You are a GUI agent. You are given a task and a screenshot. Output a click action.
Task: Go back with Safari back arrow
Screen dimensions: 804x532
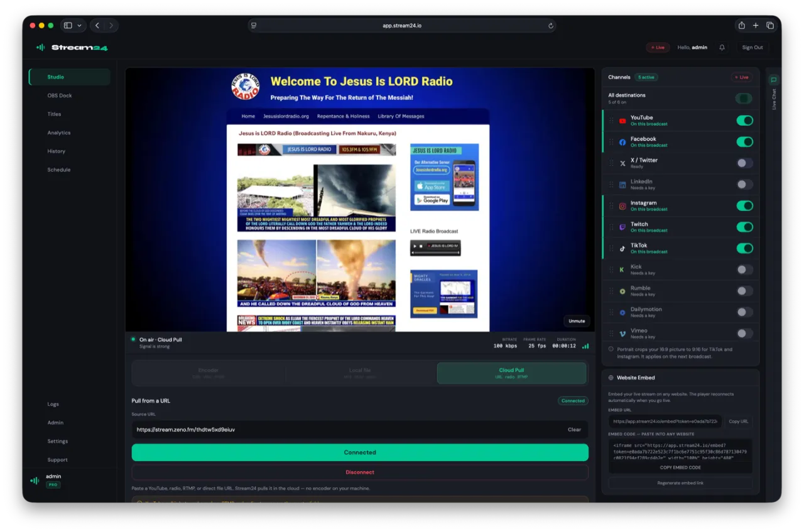pyautogui.click(x=97, y=25)
